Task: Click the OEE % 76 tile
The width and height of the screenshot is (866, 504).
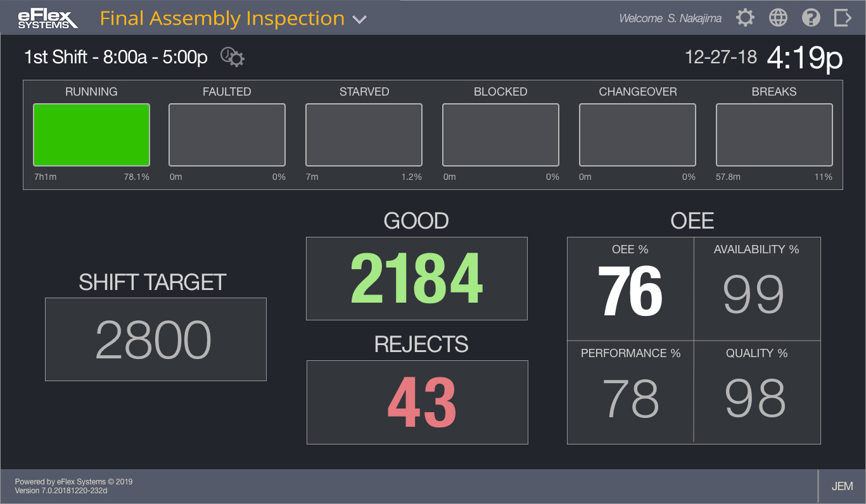Action: click(x=630, y=289)
